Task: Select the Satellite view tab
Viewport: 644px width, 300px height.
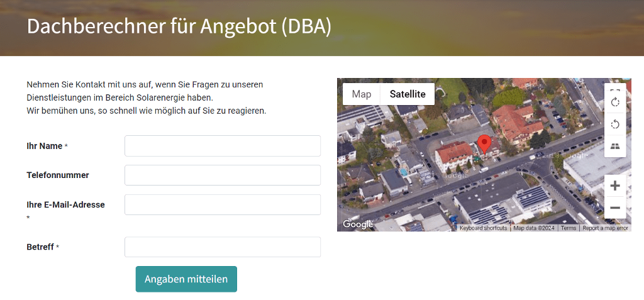Action: tap(408, 94)
